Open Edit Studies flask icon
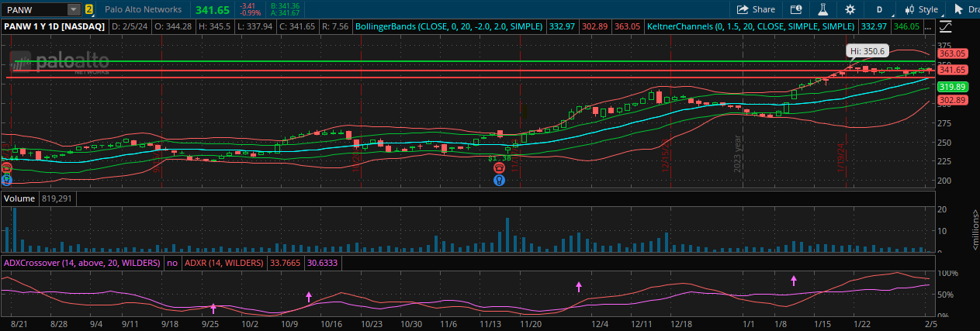This screenshot has height=331, width=980. pyautogui.click(x=822, y=9)
